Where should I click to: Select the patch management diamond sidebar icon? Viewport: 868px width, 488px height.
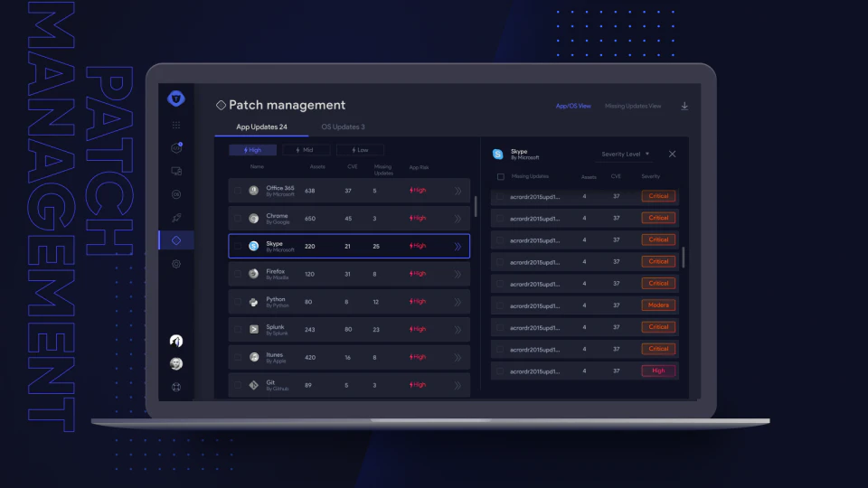pyautogui.click(x=176, y=240)
